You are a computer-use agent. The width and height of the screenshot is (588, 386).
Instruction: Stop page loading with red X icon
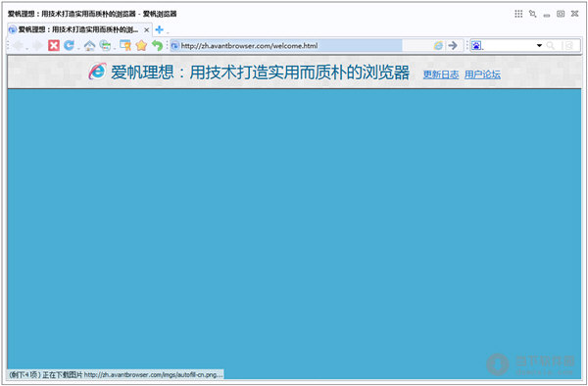(54, 46)
